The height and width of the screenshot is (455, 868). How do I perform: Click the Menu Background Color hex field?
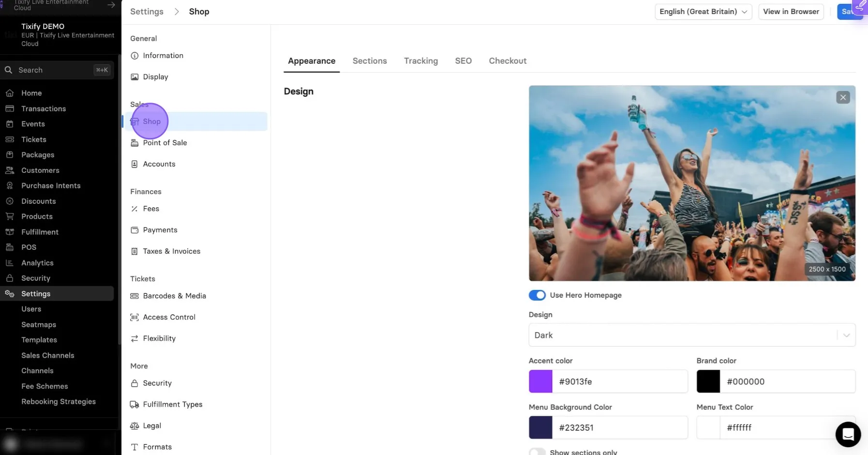click(620, 427)
